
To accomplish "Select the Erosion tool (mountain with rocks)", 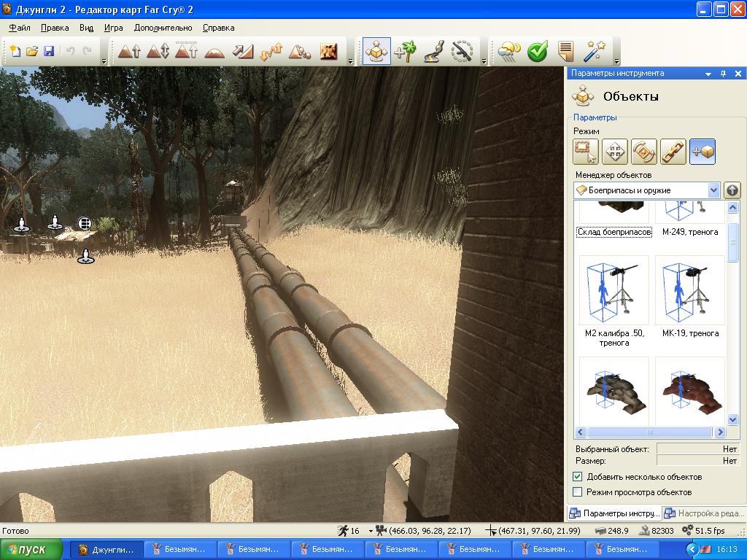I will tap(300, 51).
